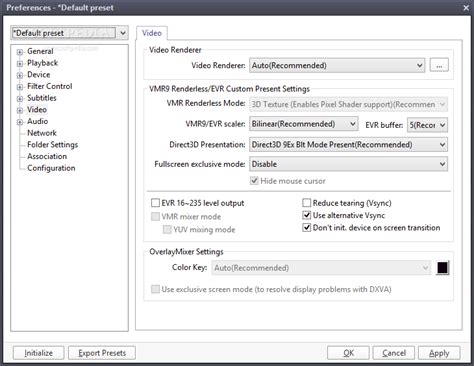Image resolution: width=474 pixels, height=366 pixels.
Task: Expand the Audio tree node
Action: click(x=20, y=122)
